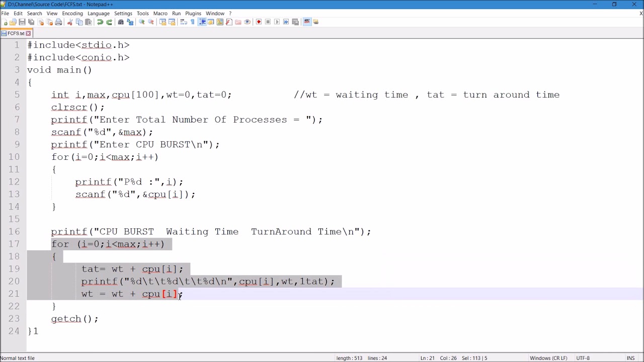The image size is (644, 362).
Task: Click 'Windows (CR LF)' in the status bar
Action: [548, 358]
